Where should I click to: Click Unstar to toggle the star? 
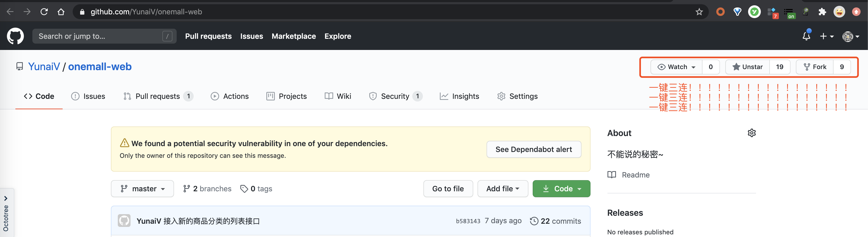pos(747,67)
